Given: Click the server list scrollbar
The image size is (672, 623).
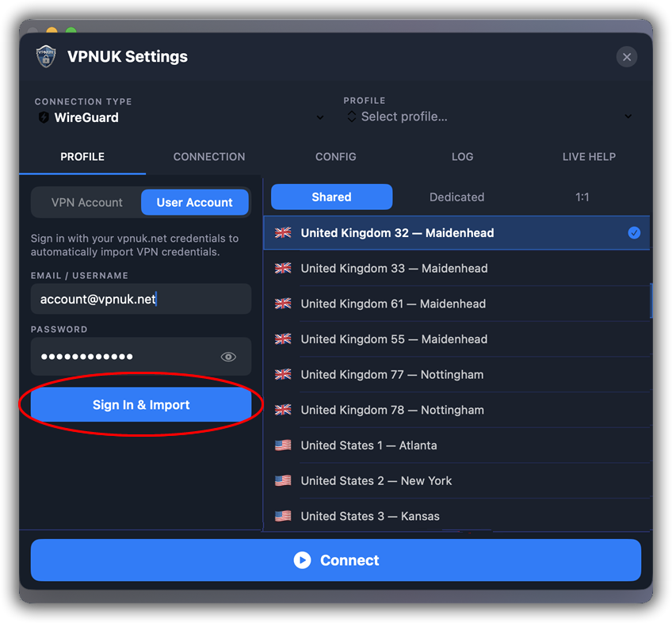Looking at the screenshot, I should (651, 300).
